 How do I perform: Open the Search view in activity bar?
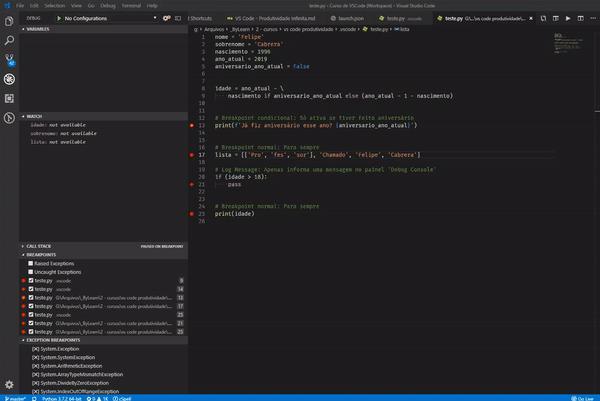(9, 40)
